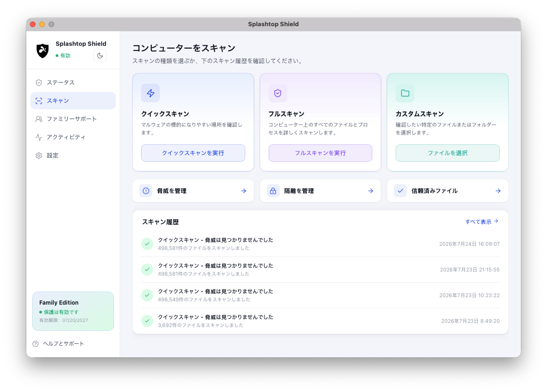This screenshot has width=547, height=392.
Task: Click the green check icon for 21:15:55 scan
Action: [147, 270]
